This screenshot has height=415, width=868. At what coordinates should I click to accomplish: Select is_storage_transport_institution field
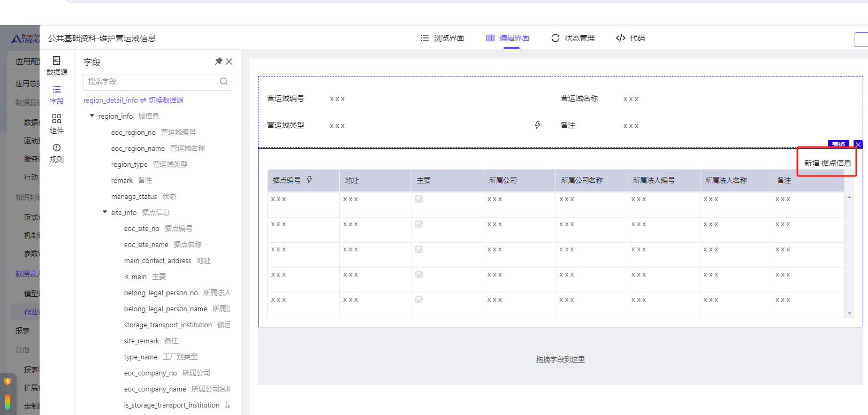pos(177,405)
